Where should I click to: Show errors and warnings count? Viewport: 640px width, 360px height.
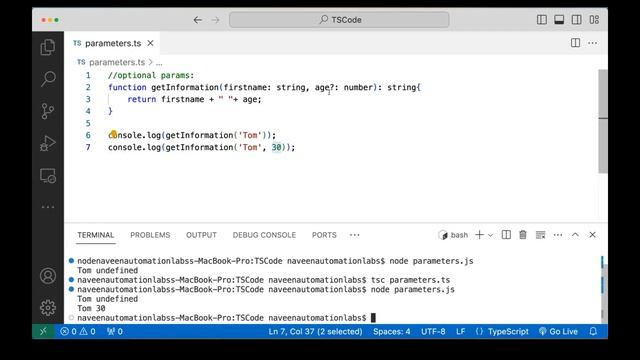pyautogui.click(x=78, y=331)
